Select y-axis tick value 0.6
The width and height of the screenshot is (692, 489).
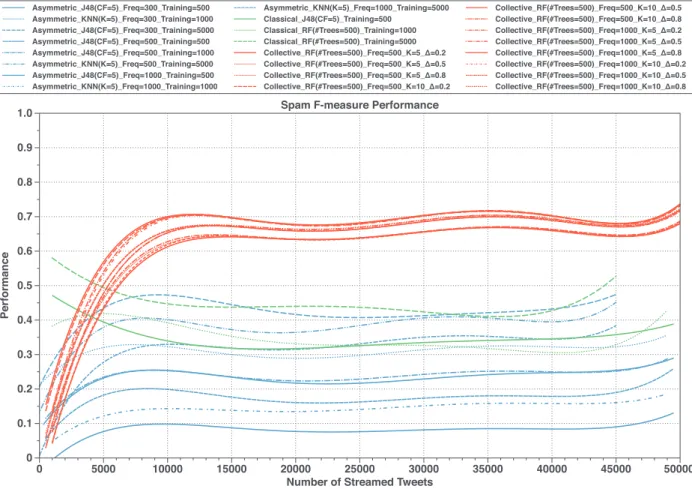(x=25, y=251)
